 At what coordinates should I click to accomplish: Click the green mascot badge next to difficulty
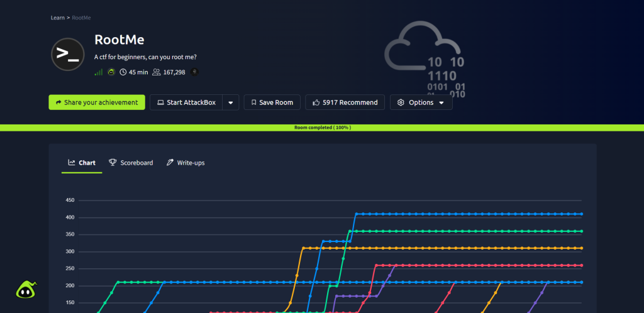(111, 72)
